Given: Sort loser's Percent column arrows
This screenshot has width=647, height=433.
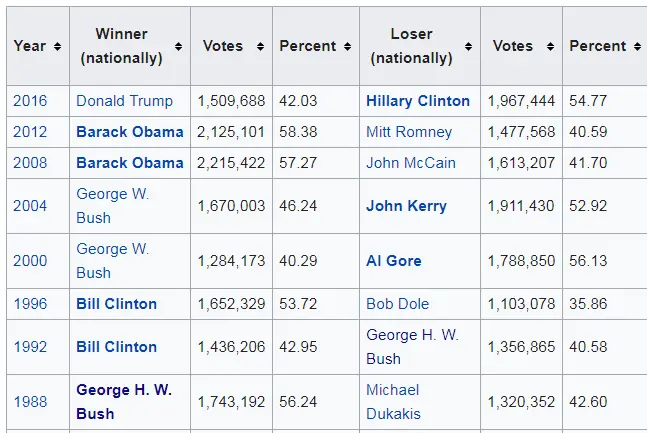Looking at the screenshot, I should pyautogui.click(x=636, y=47).
